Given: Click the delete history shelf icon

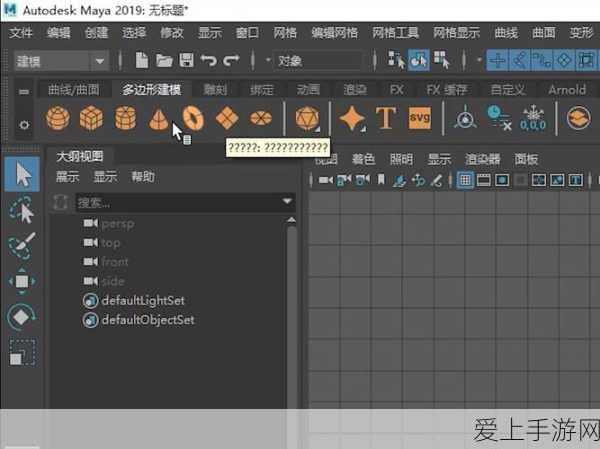Looking at the screenshot, I should [x=499, y=118].
